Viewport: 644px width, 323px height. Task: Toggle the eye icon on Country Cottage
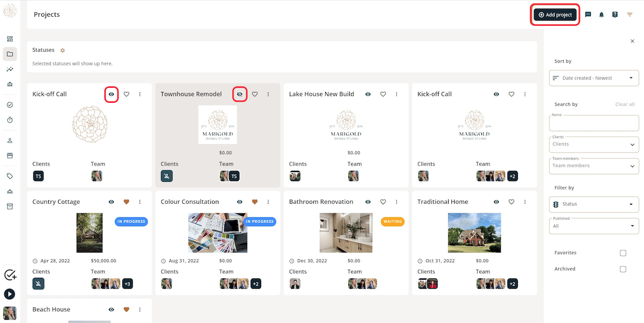(112, 202)
